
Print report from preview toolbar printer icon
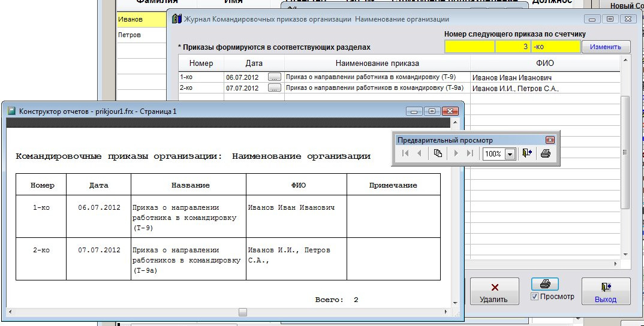pos(545,153)
